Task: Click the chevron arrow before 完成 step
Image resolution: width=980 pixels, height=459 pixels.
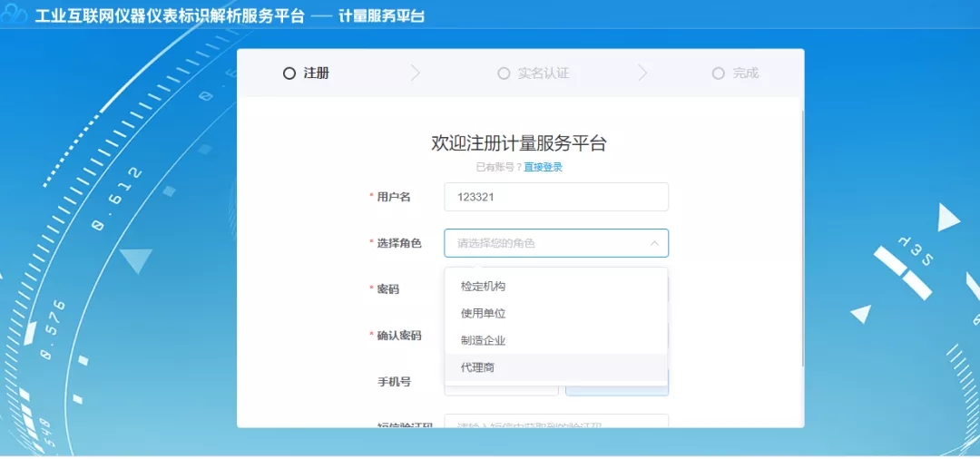Action: [642, 73]
